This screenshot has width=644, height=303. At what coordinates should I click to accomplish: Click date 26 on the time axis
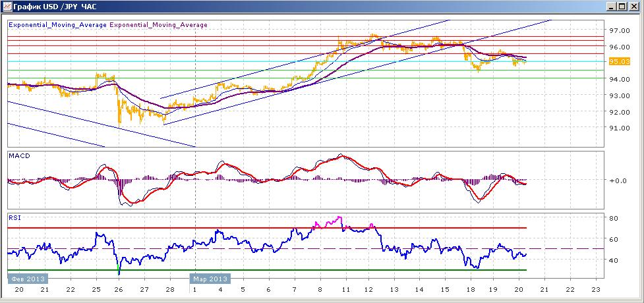118,289
